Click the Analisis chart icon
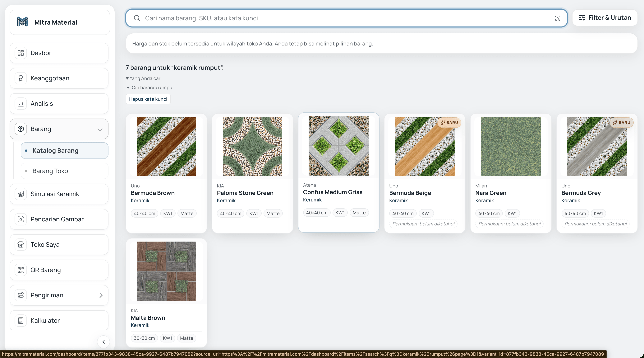 21,104
